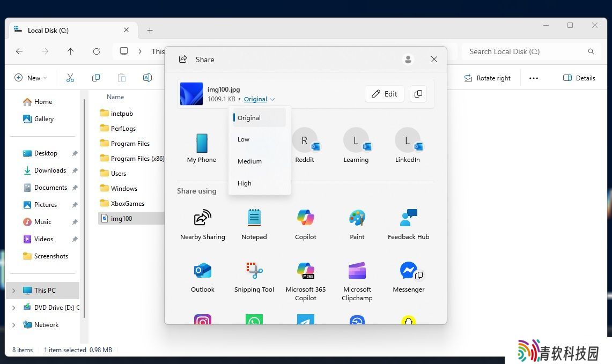Pick High quality in size menu
612x364 pixels.
pos(245,183)
